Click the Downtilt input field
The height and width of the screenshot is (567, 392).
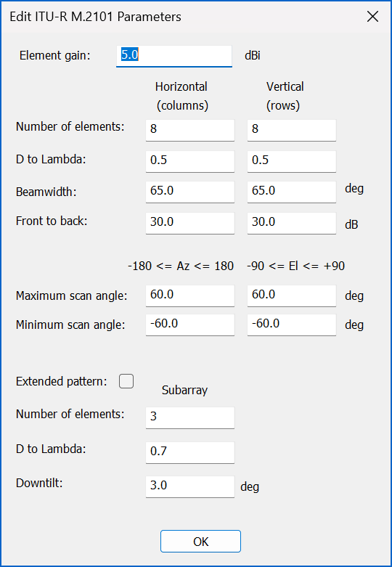(x=190, y=486)
